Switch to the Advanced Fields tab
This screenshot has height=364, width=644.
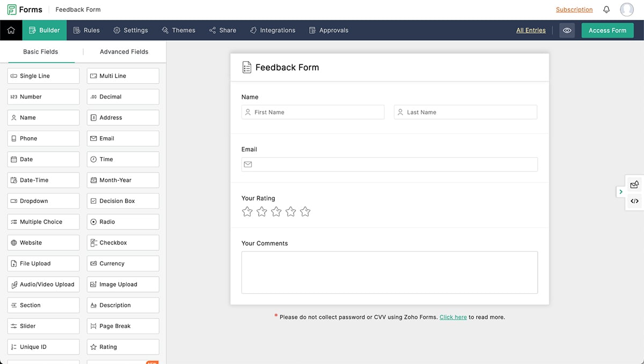pyautogui.click(x=124, y=52)
